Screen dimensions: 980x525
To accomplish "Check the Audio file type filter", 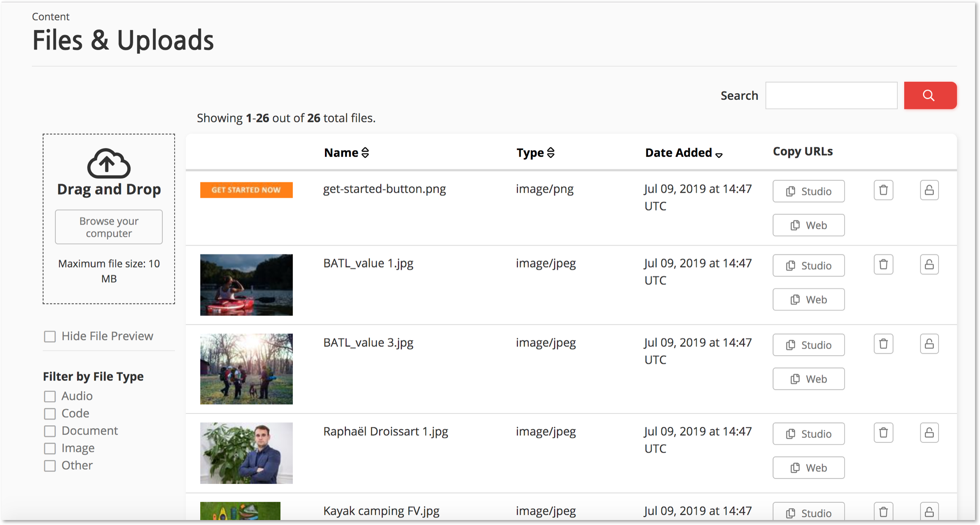I will tap(50, 396).
